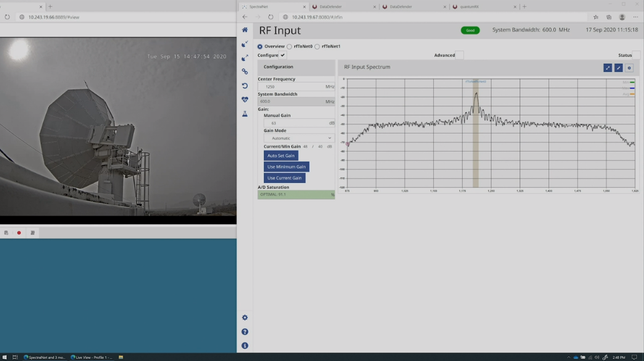
Task: Enable the Advanced checkbox
Action: tap(460, 55)
